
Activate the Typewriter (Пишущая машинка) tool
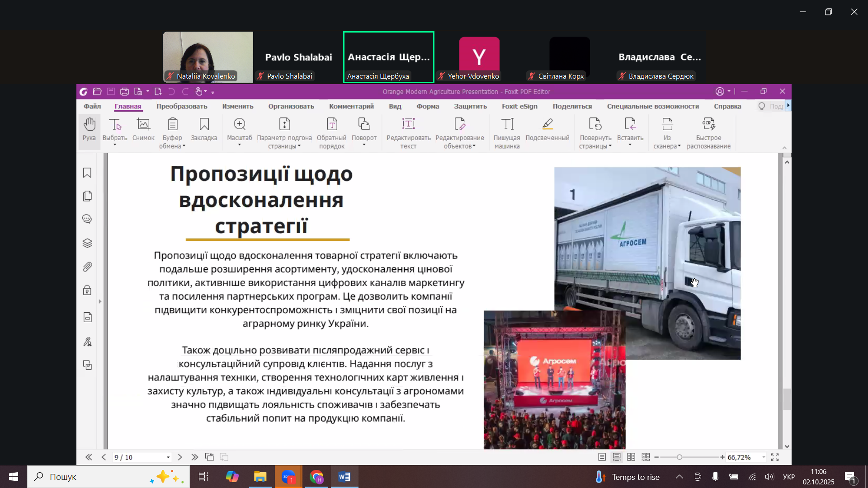coord(507,133)
